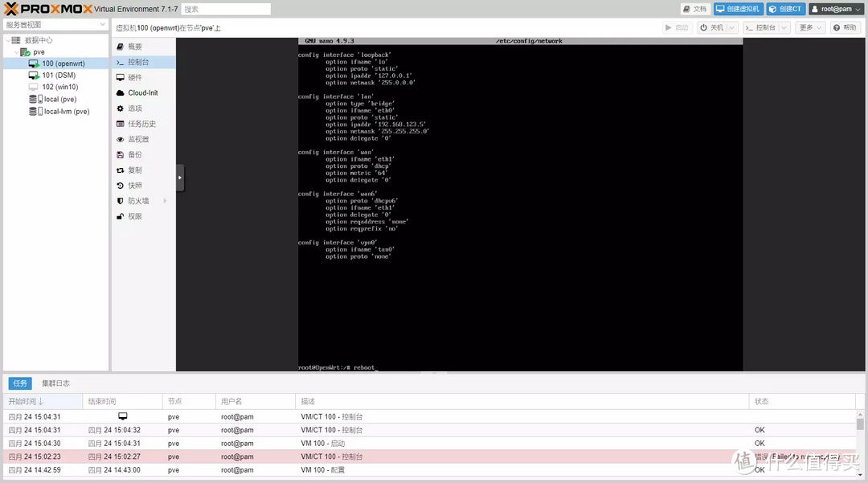Image resolution: width=868 pixels, height=483 pixels.
Task: Open the Cloud-Init menu item
Action: pos(143,93)
